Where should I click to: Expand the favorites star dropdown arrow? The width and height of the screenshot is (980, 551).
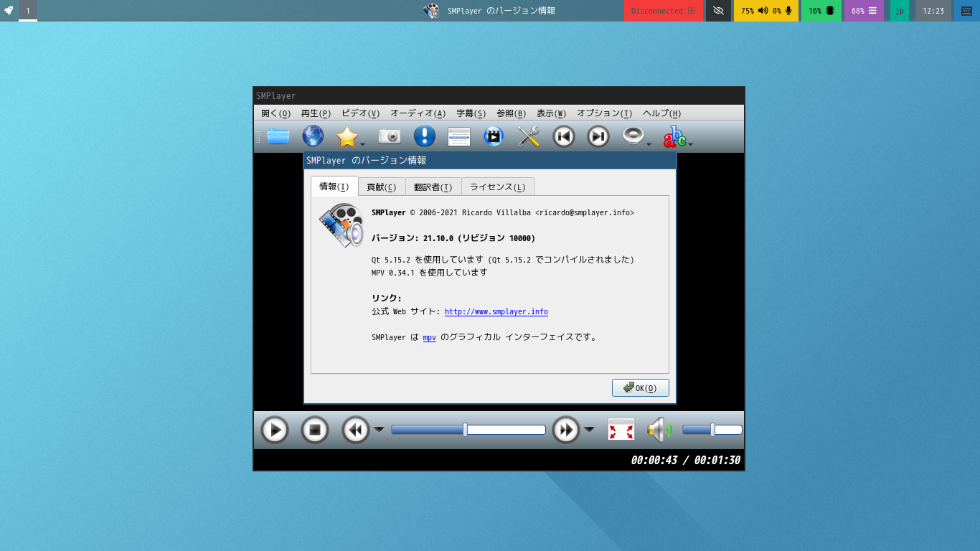363,144
